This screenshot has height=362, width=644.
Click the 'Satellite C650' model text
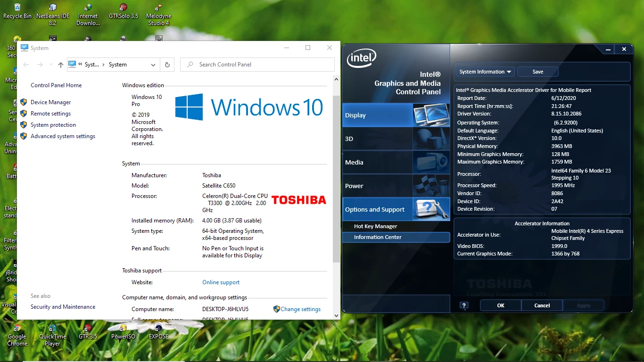click(x=219, y=186)
